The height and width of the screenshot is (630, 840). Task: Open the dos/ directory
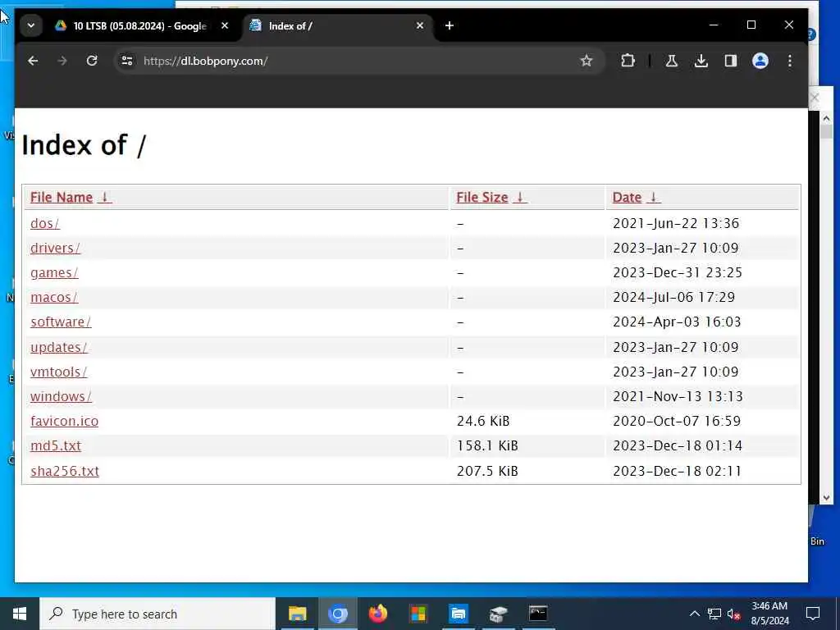point(45,223)
